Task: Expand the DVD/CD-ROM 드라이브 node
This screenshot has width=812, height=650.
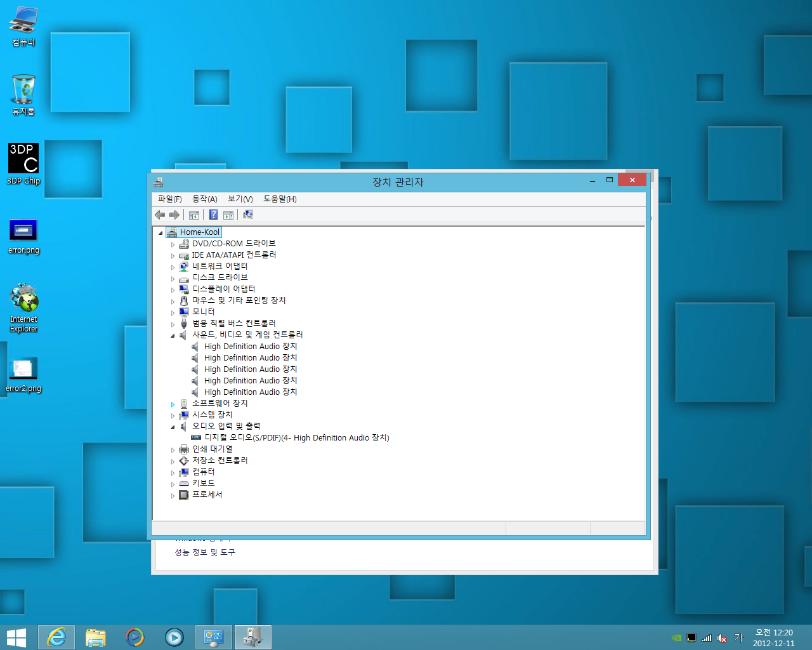Action: coord(173,244)
